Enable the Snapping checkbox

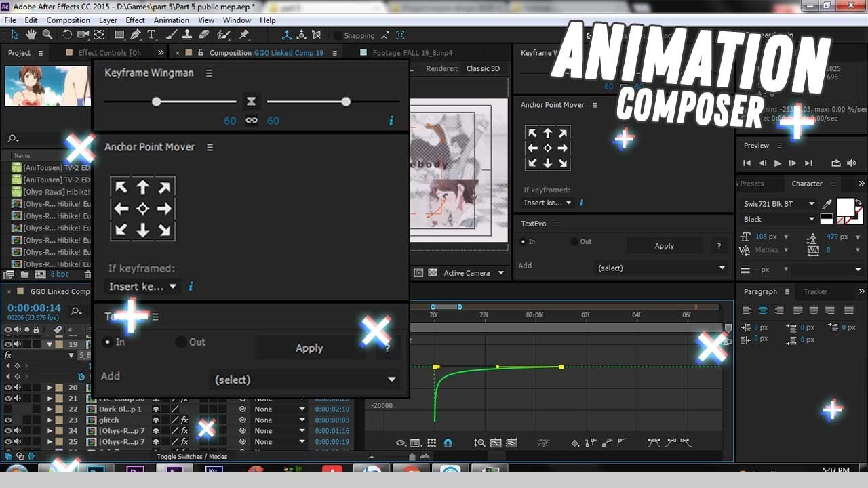click(338, 35)
